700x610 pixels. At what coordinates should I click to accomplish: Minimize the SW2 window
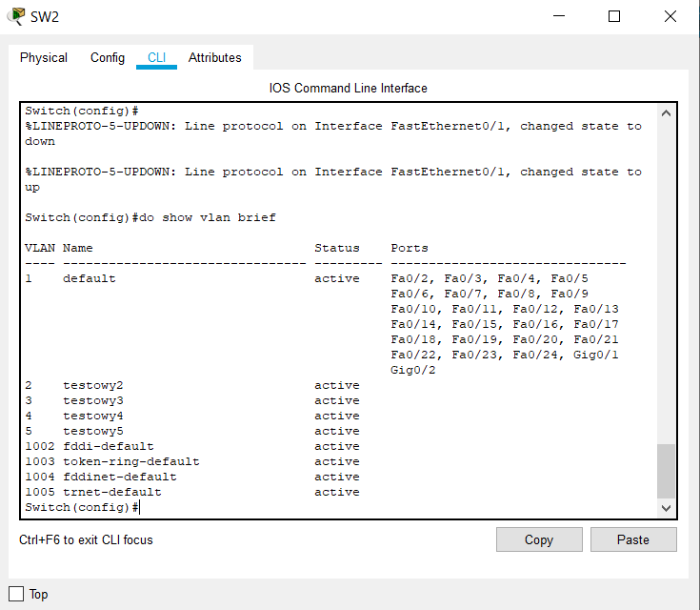[x=562, y=16]
